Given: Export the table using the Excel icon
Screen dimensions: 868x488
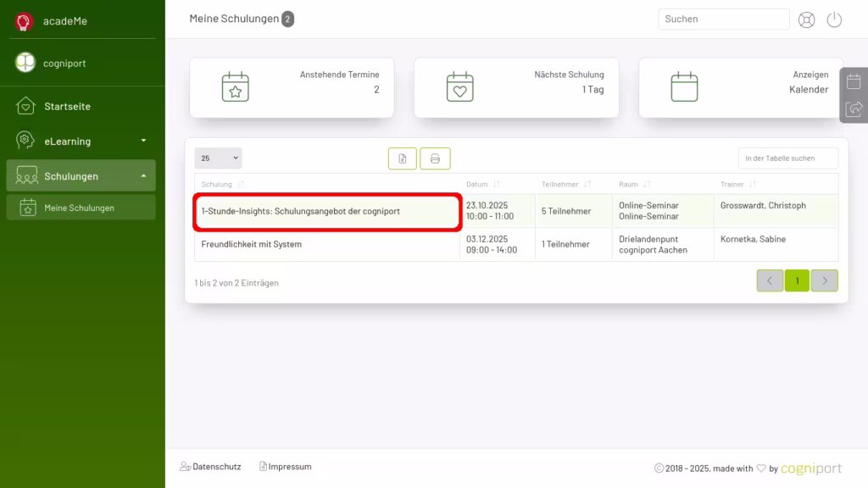Looking at the screenshot, I should pyautogui.click(x=402, y=158).
